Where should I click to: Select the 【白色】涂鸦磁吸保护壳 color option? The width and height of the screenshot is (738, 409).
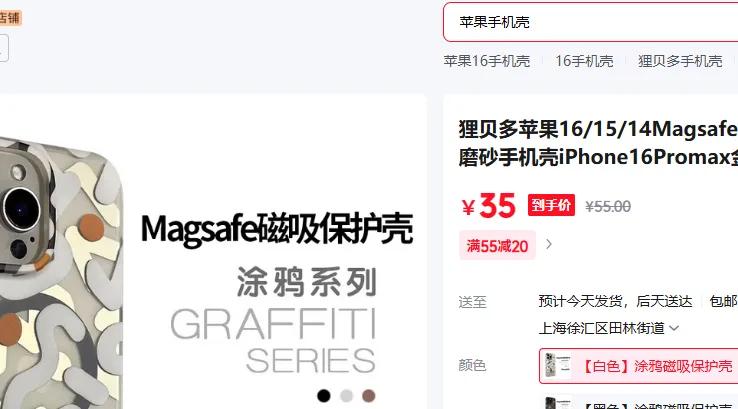point(639,366)
